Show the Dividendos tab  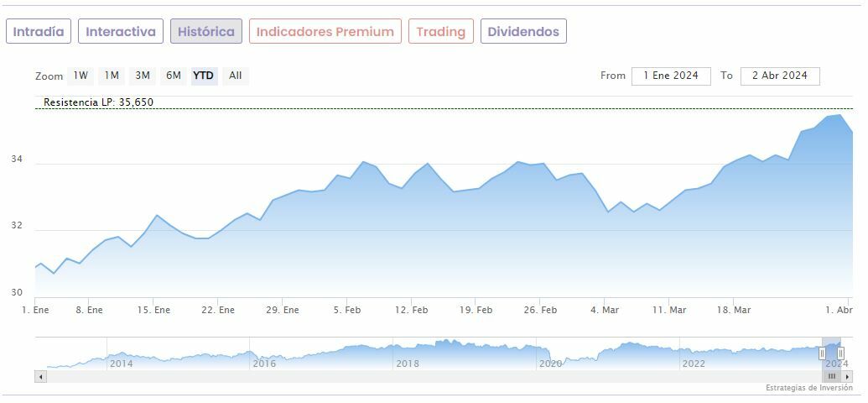[x=523, y=32]
